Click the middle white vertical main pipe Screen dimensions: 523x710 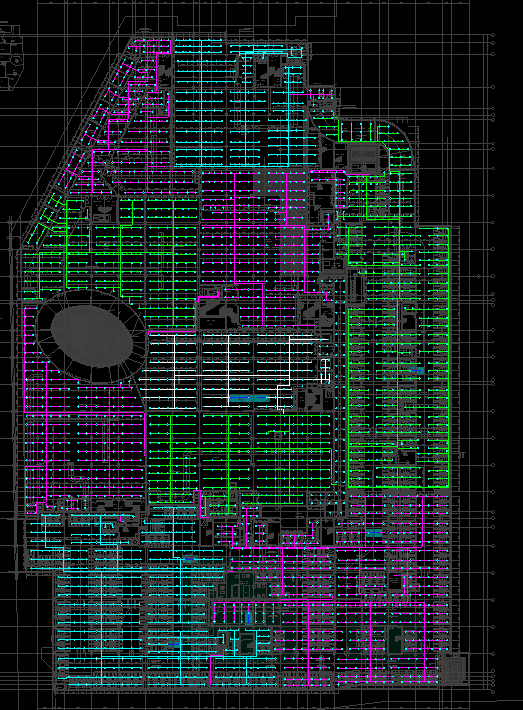coord(228,370)
